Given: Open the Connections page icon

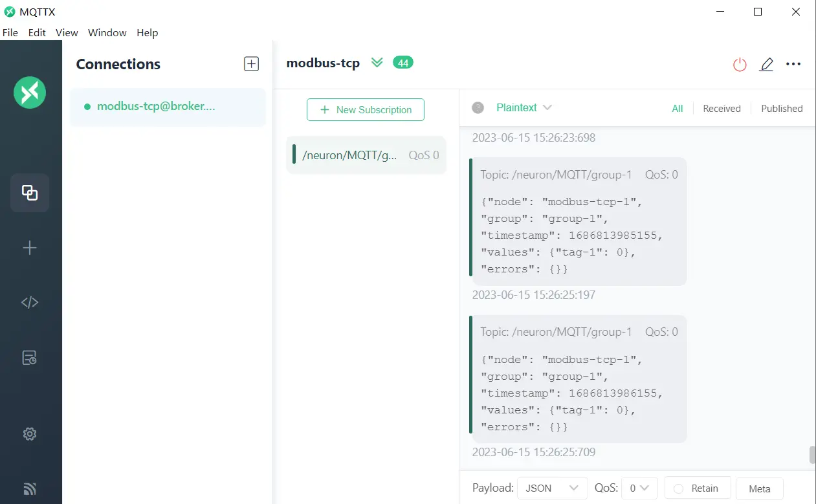Looking at the screenshot, I should pos(30,193).
